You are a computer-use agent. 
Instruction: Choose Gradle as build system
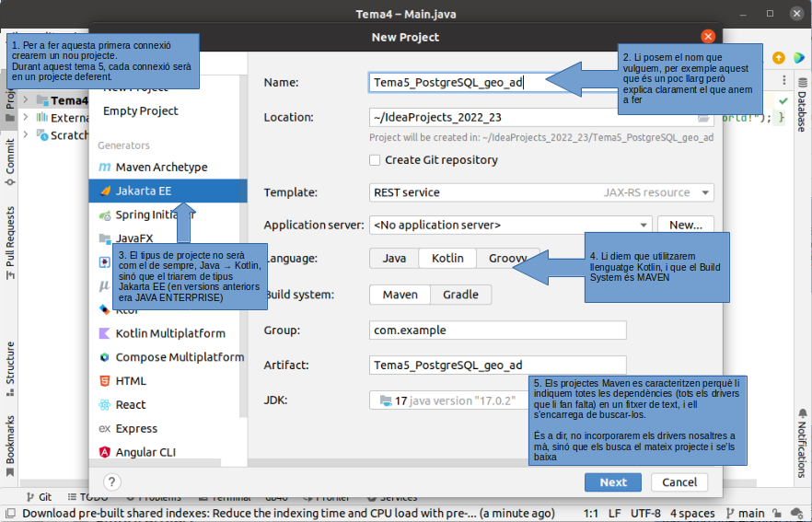tap(460, 295)
